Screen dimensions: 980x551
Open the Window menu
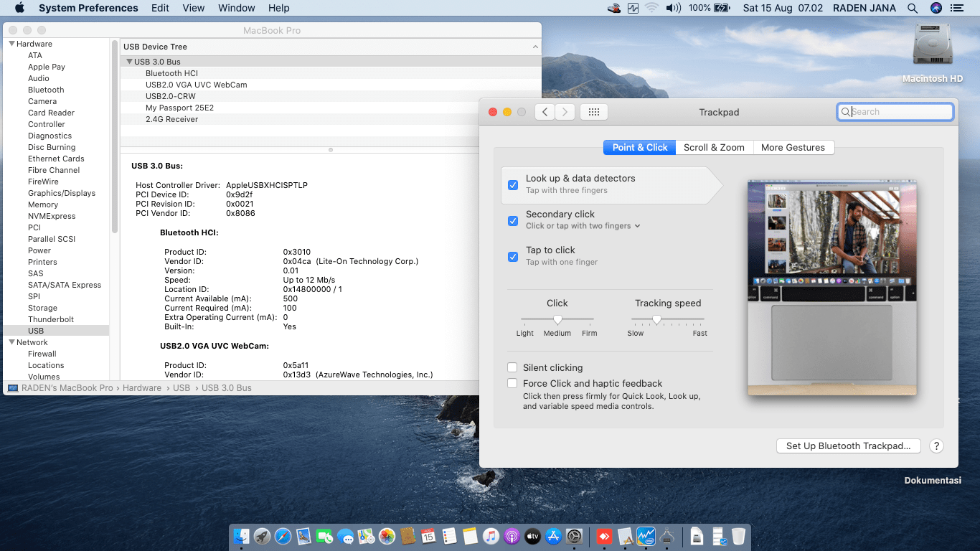(x=236, y=8)
